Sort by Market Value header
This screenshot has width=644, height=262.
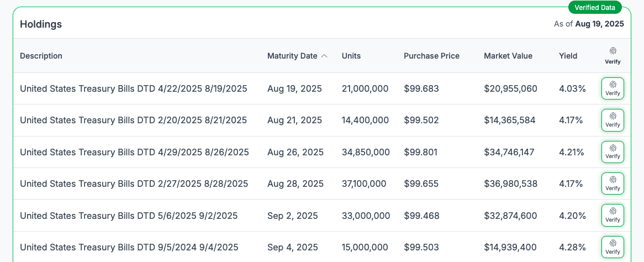508,56
